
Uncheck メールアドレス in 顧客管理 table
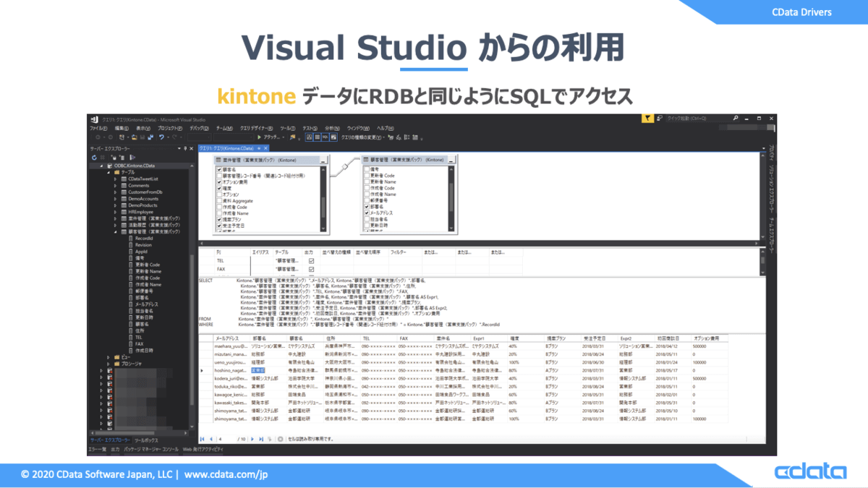click(x=367, y=213)
